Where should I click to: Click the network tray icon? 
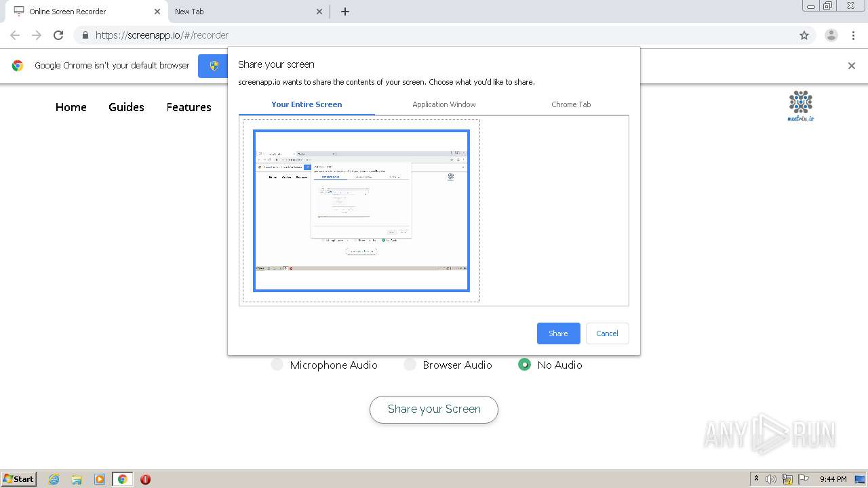tap(787, 479)
